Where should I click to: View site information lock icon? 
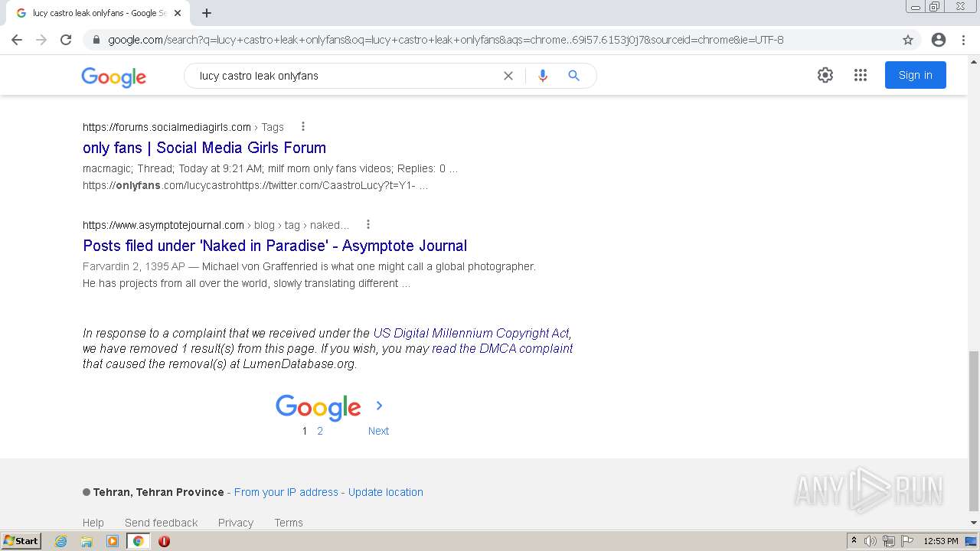[x=96, y=40]
